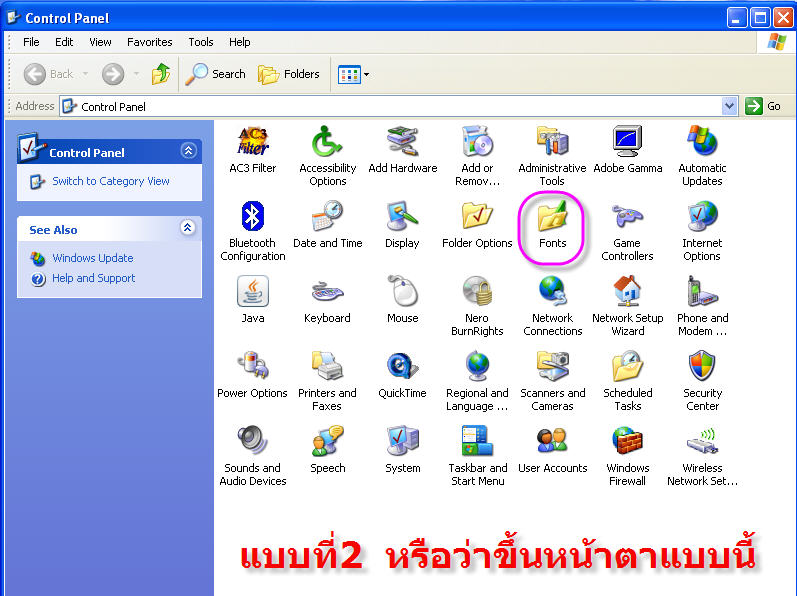The width and height of the screenshot is (797, 596).
Task: Open Windows Firewall
Action: (x=628, y=456)
